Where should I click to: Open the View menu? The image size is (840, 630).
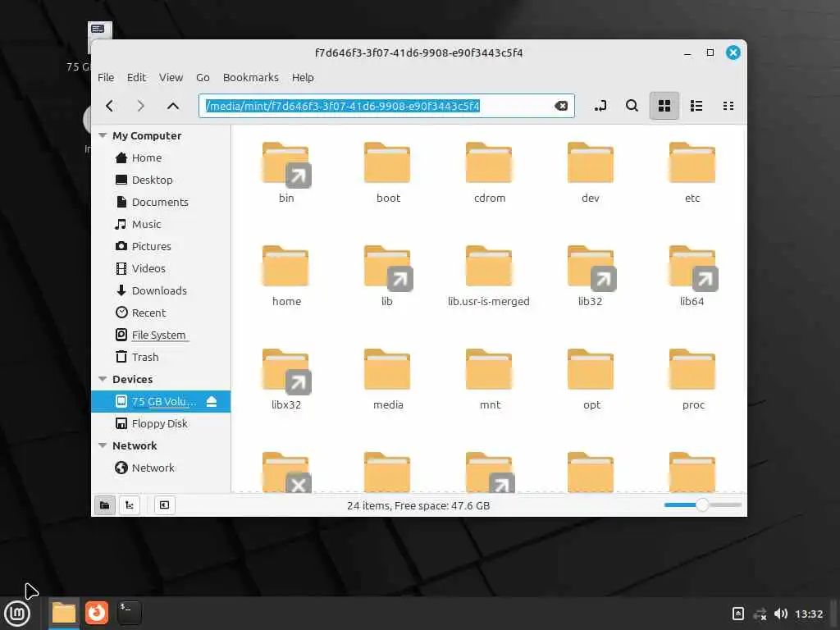point(171,78)
